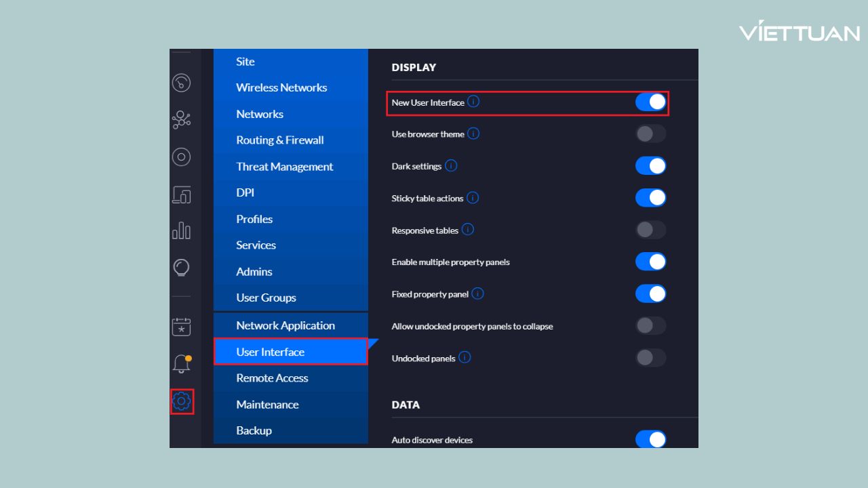Open the Statistics bar chart icon
Viewport: 868px width, 488px height.
[181, 231]
